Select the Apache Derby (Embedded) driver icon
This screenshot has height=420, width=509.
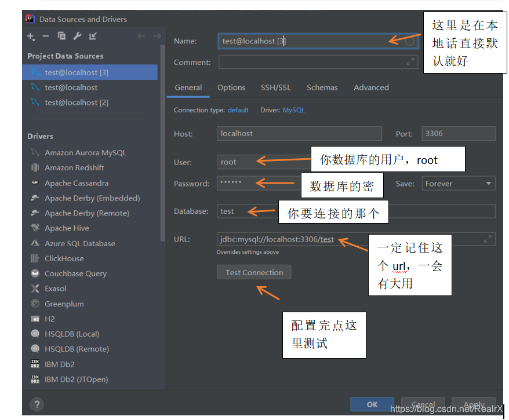point(35,198)
